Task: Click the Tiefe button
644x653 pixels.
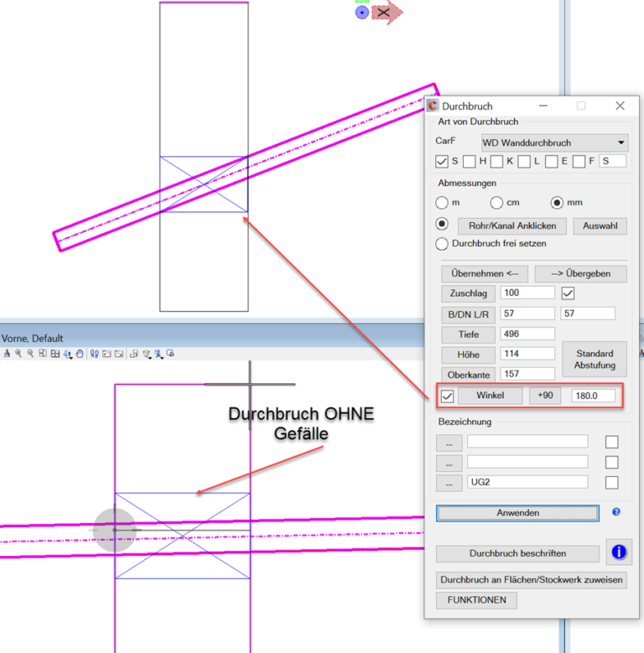Action: (x=468, y=334)
